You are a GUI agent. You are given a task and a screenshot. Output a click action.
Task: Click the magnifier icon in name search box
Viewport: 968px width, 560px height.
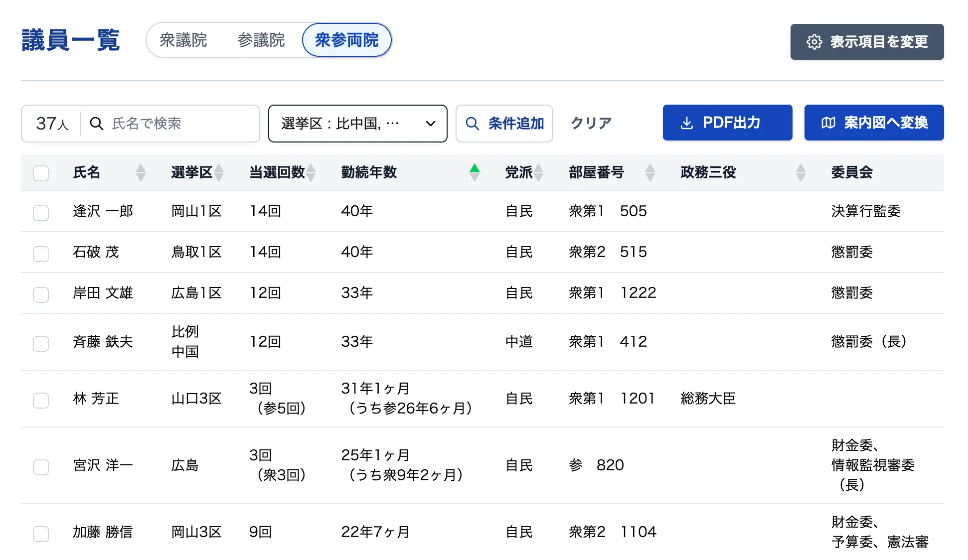96,124
